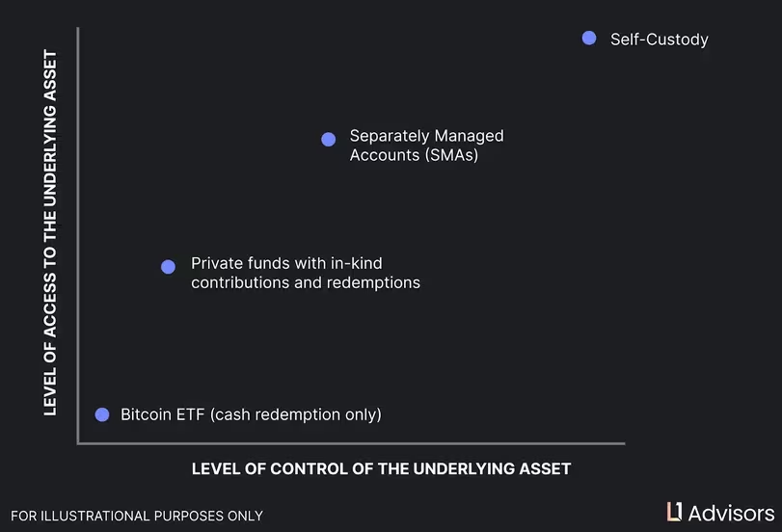Select the Separately Managed Accounts dot
The width and height of the screenshot is (782, 532).
click(x=329, y=139)
